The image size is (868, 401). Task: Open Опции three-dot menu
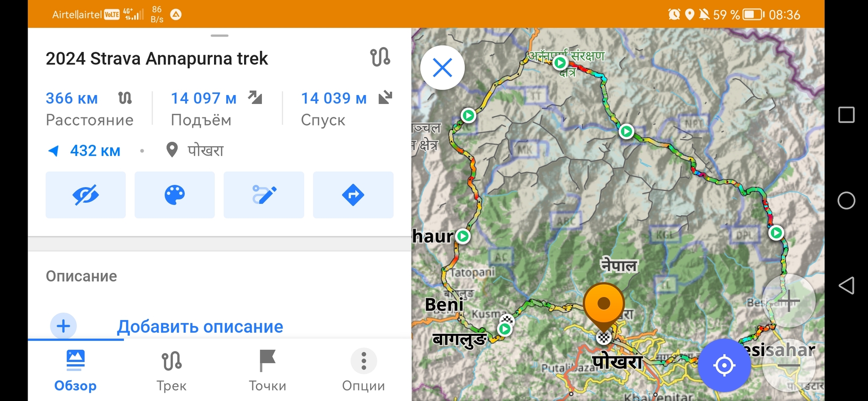tap(364, 370)
